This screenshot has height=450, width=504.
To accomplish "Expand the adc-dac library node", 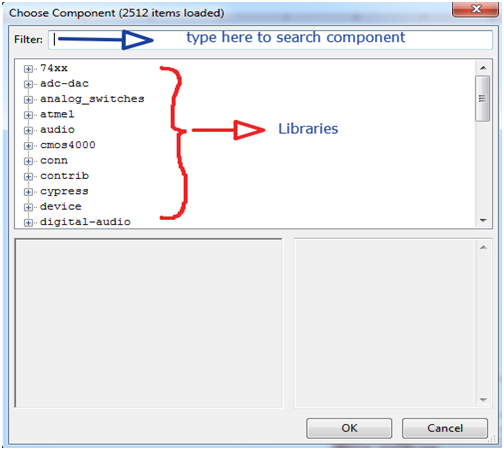I will pyautogui.click(x=28, y=84).
